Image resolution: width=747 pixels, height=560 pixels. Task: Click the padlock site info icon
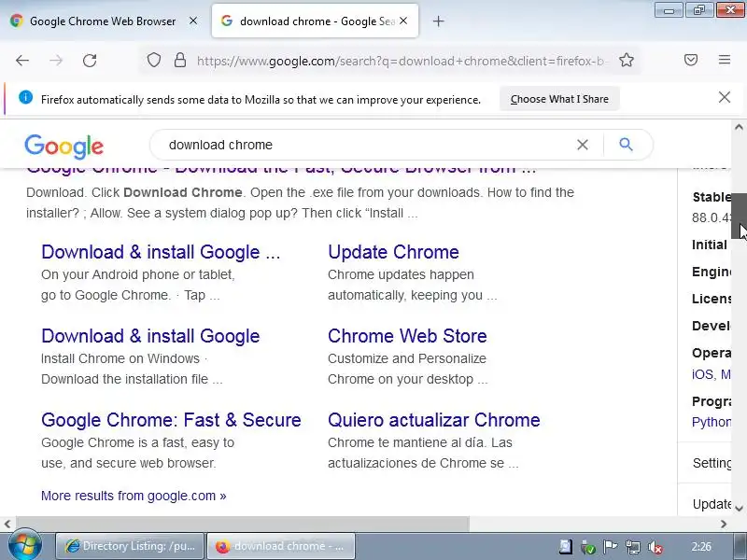tap(180, 61)
